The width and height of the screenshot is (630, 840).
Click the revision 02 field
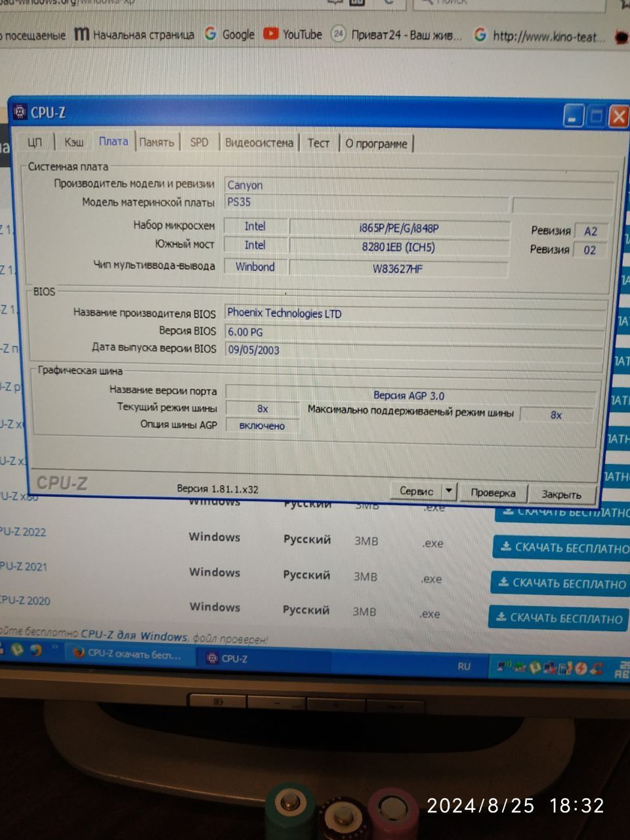click(589, 250)
